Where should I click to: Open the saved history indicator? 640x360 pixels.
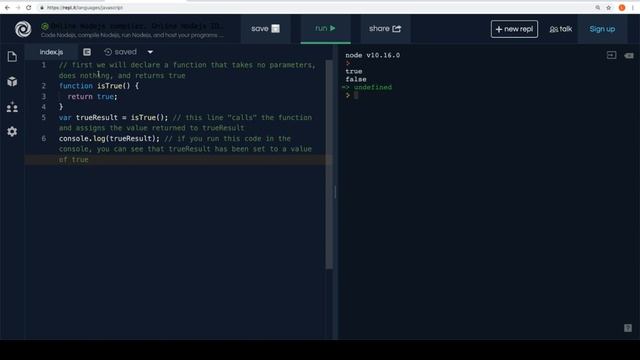point(120,52)
